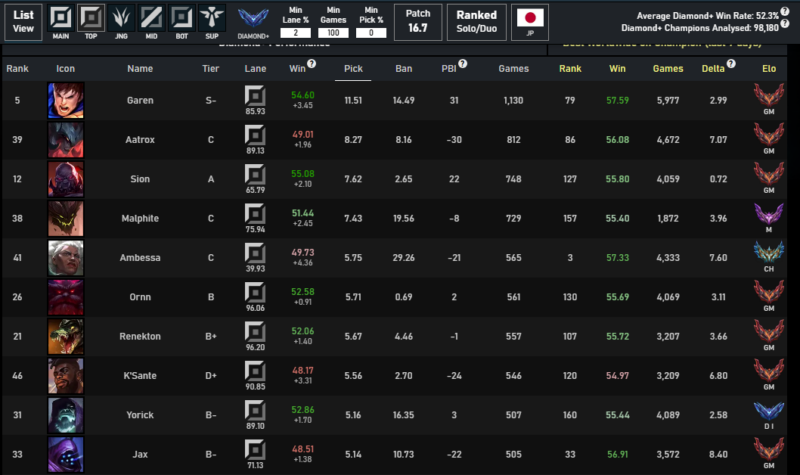This screenshot has width=800, height=475.
Task: Click the Aatrox champion name link
Action: tap(140, 140)
